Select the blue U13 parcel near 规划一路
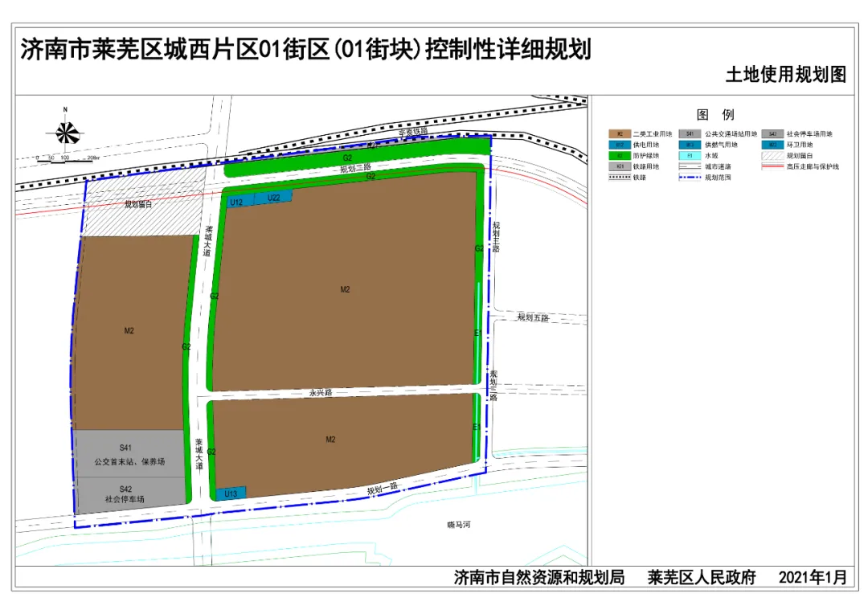Image resolution: width=868 pixels, height=614 pixels. point(231,493)
